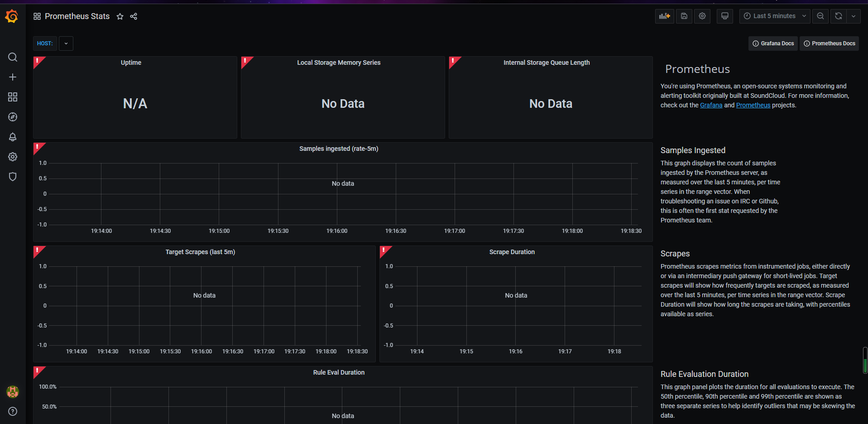Open the search dashboards icon in sidebar

13,57
